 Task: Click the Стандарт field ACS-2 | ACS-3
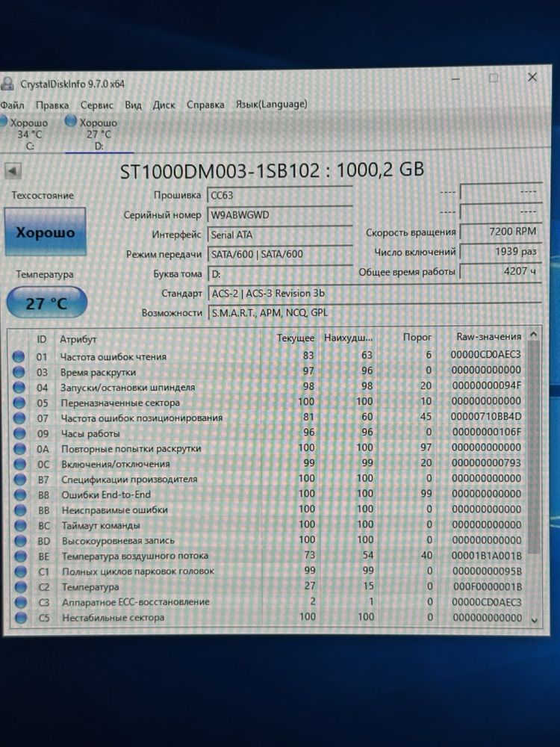click(x=375, y=294)
